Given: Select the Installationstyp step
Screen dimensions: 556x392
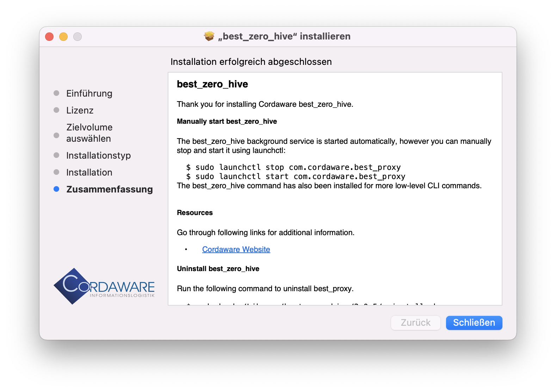Looking at the screenshot, I should pos(98,155).
